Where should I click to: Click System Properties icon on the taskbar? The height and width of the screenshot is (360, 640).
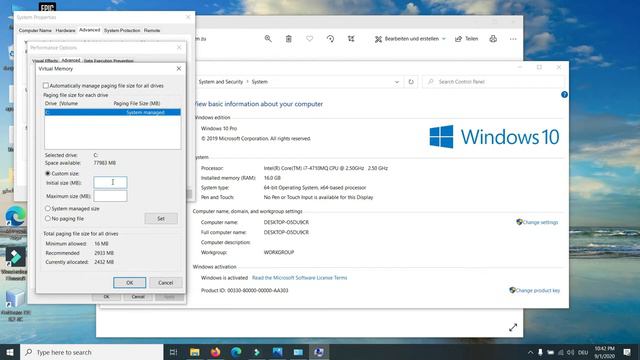coord(319,352)
